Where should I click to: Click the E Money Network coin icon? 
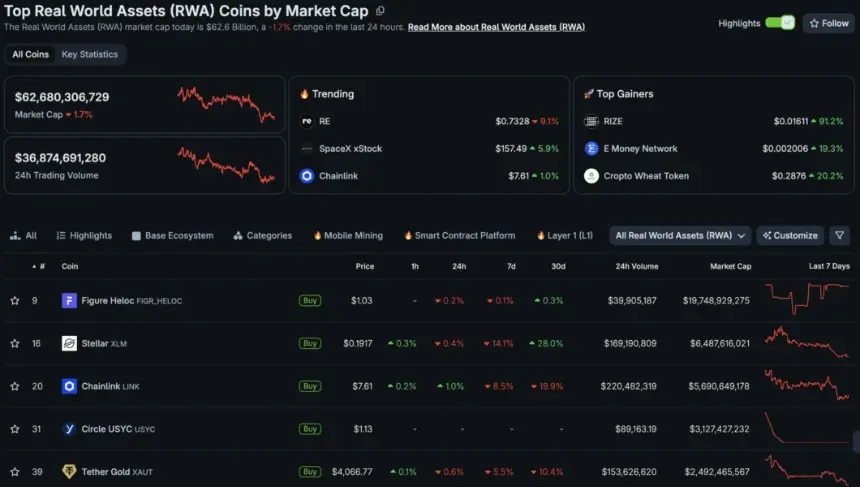coord(591,149)
